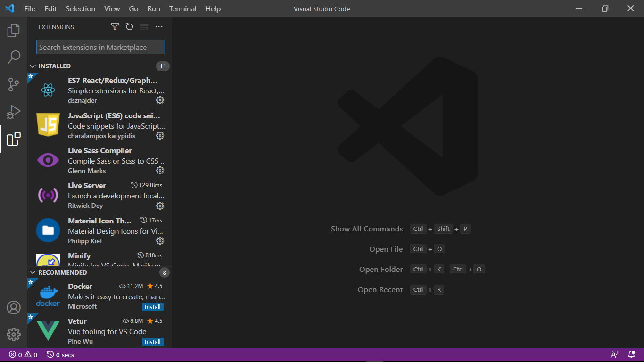Click the VS Code logo in title bar
This screenshot has width=644, height=362.
point(10,8)
